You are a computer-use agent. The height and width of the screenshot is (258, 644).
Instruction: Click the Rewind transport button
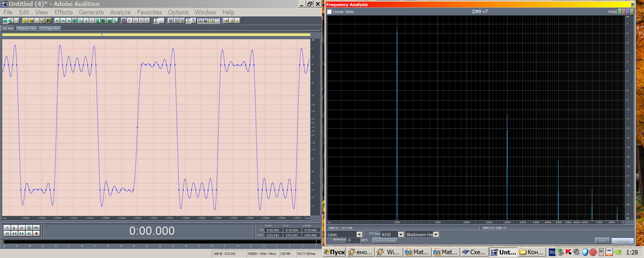click(x=14, y=233)
